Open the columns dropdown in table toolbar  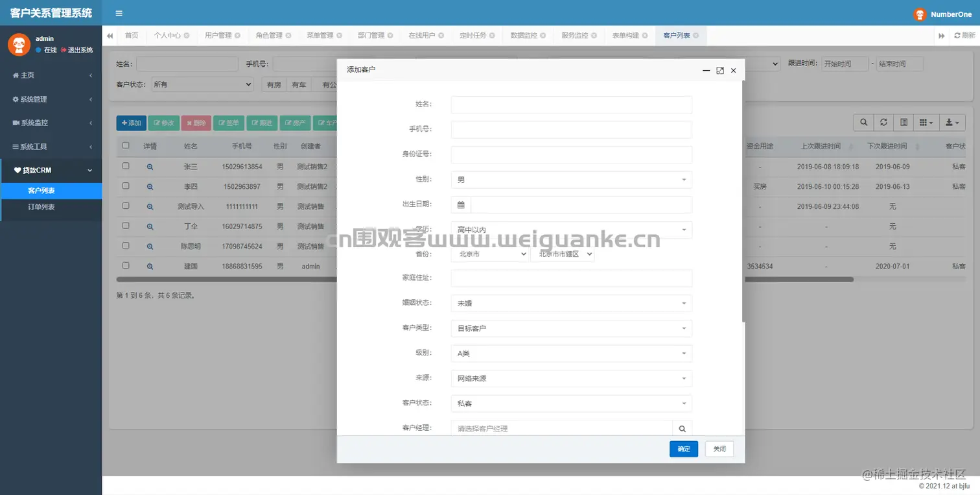(926, 122)
